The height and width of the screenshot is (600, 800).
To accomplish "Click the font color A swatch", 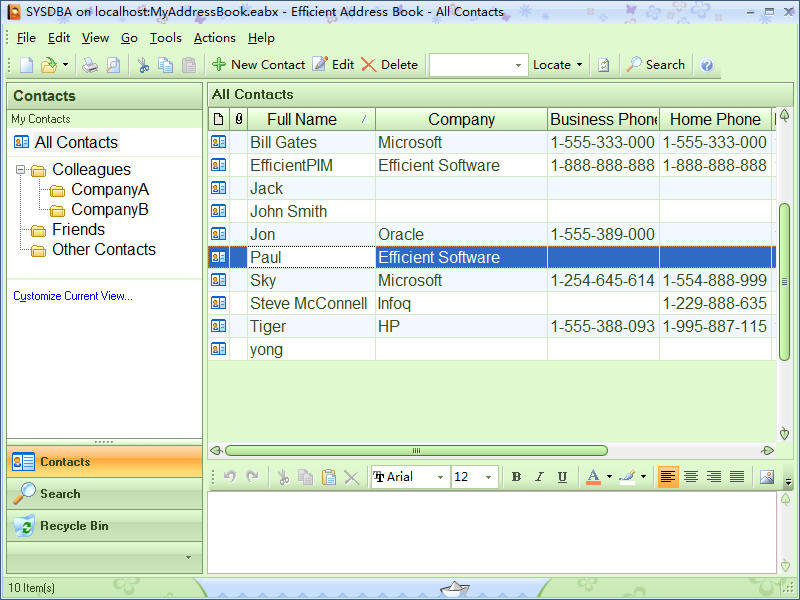I will coord(593,477).
